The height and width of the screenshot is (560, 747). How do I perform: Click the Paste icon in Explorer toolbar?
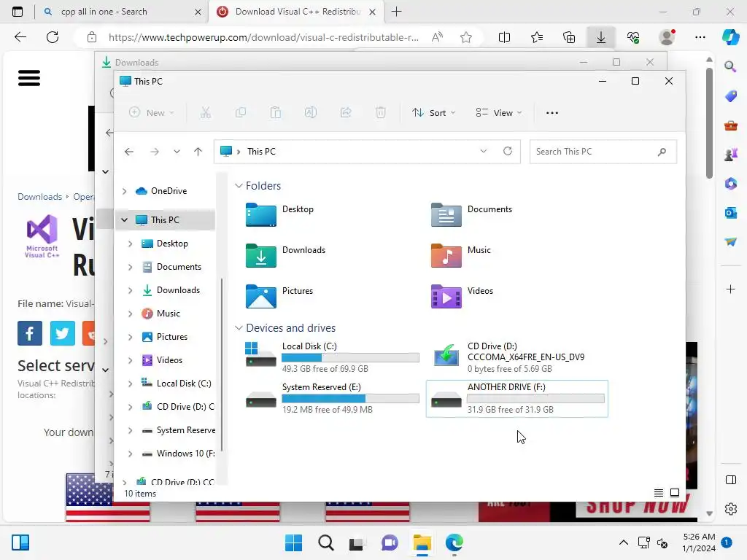[275, 113]
